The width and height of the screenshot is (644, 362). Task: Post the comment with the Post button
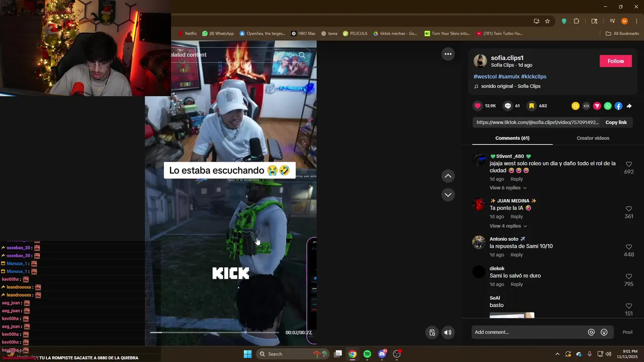coord(627,332)
